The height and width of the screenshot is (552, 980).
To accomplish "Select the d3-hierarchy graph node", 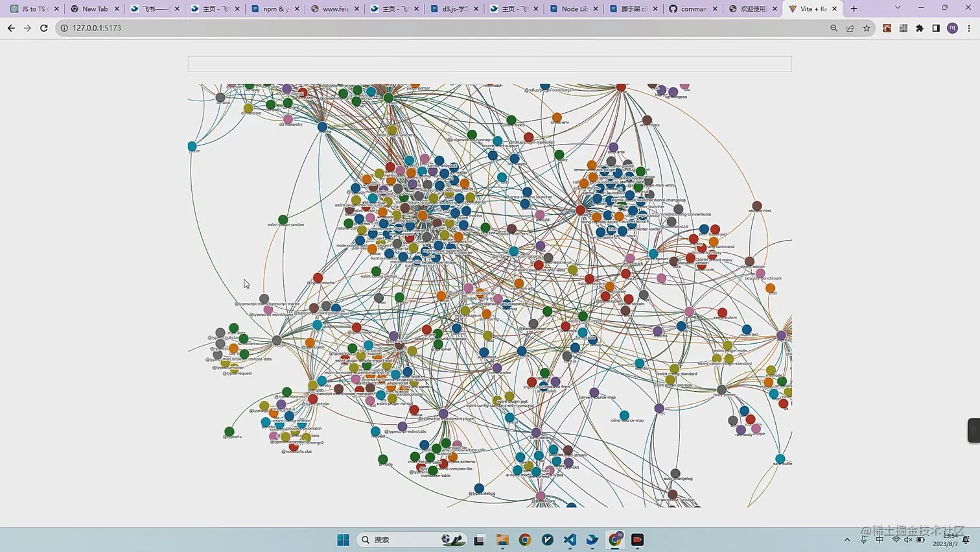I will click(x=288, y=119).
